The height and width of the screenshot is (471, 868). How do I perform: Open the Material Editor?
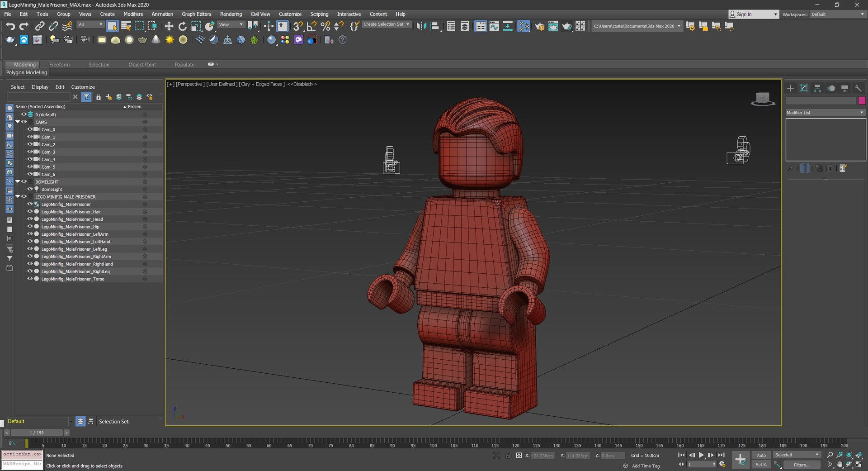point(524,26)
